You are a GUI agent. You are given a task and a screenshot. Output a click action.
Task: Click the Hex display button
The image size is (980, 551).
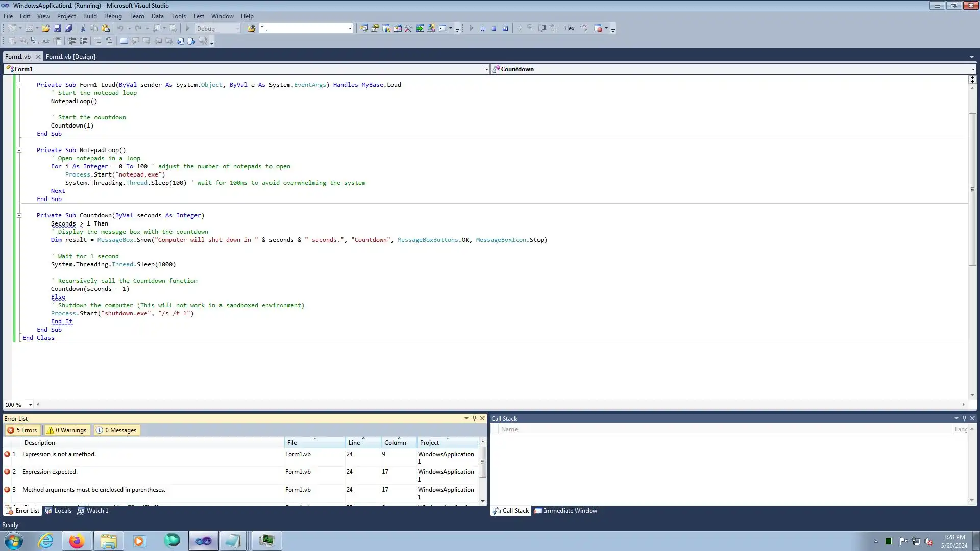569,29
